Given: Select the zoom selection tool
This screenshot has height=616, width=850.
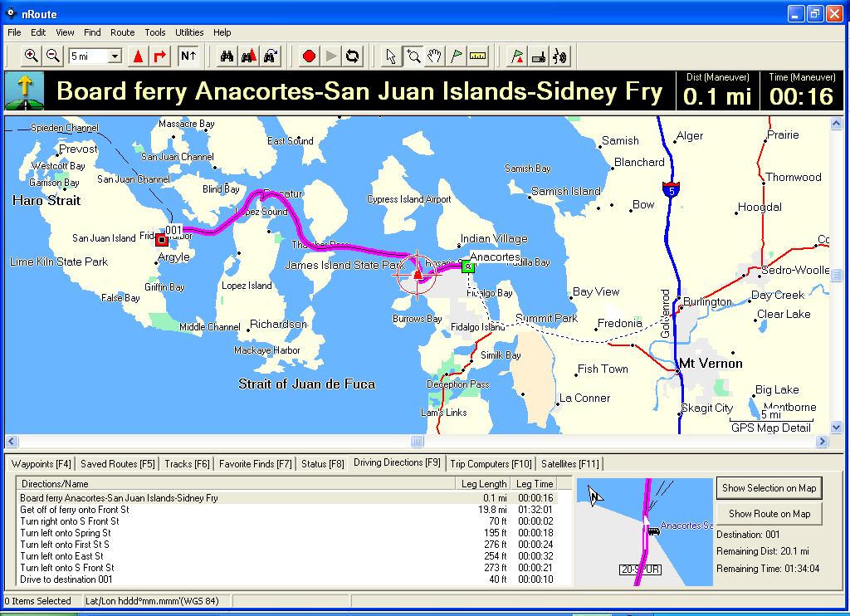Looking at the screenshot, I should (413, 56).
